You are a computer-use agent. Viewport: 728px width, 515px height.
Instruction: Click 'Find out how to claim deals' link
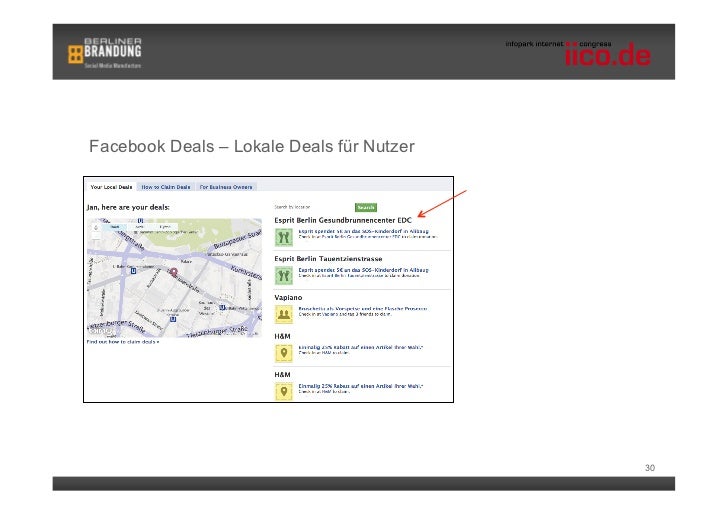pyautogui.click(x=123, y=341)
